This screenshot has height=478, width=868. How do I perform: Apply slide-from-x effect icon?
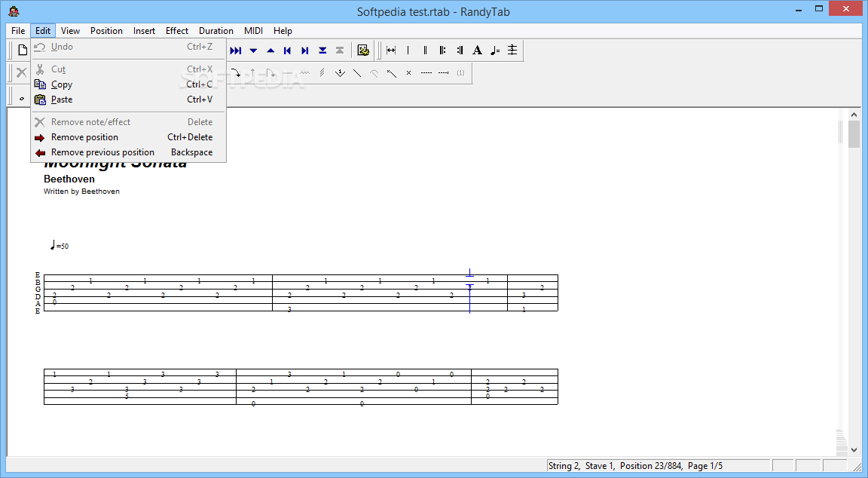pos(391,72)
